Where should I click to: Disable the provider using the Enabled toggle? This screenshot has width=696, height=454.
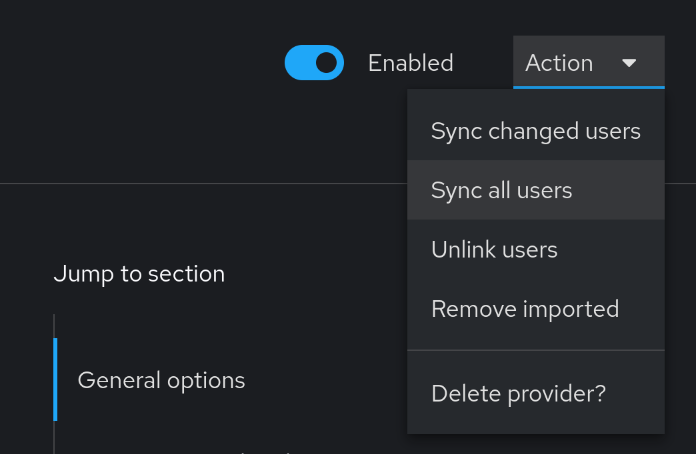(x=314, y=63)
